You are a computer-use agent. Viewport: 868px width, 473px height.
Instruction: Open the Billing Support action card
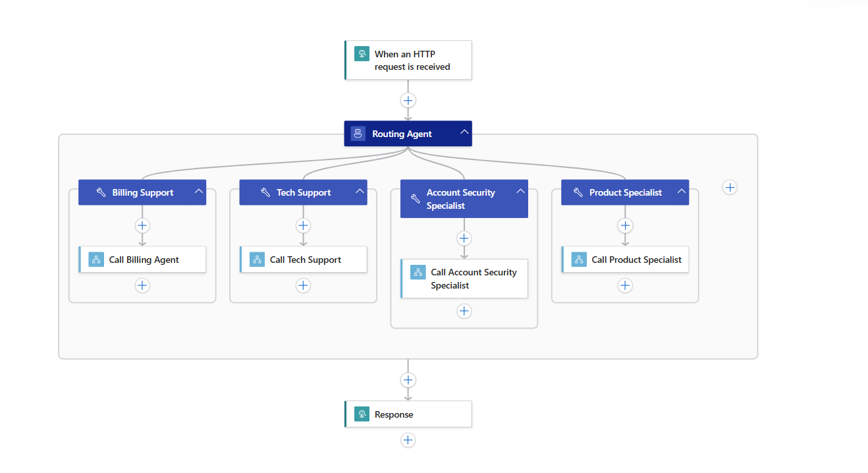coord(142,192)
